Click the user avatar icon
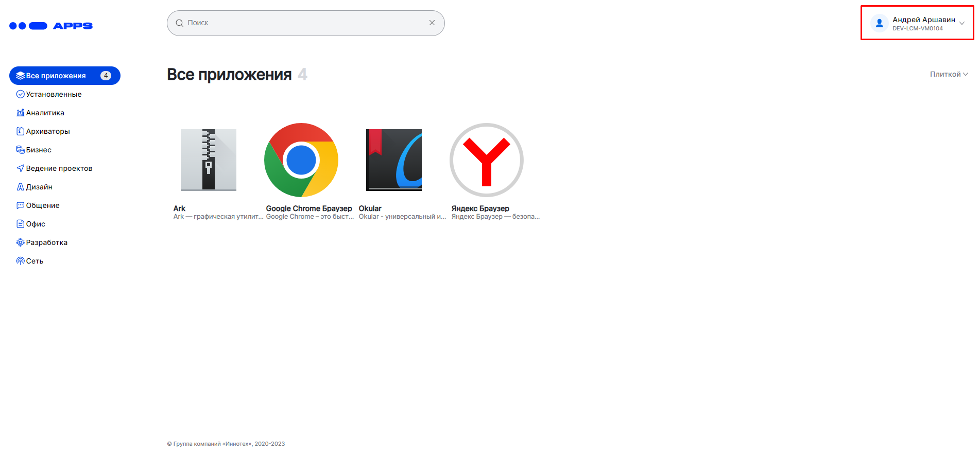 [880, 23]
